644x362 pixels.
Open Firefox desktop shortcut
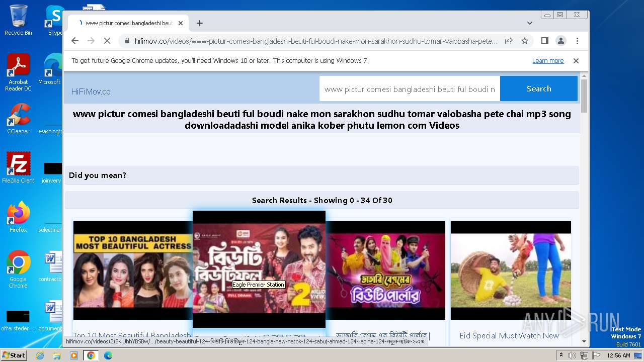pyautogui.click(x=18, y=217)
